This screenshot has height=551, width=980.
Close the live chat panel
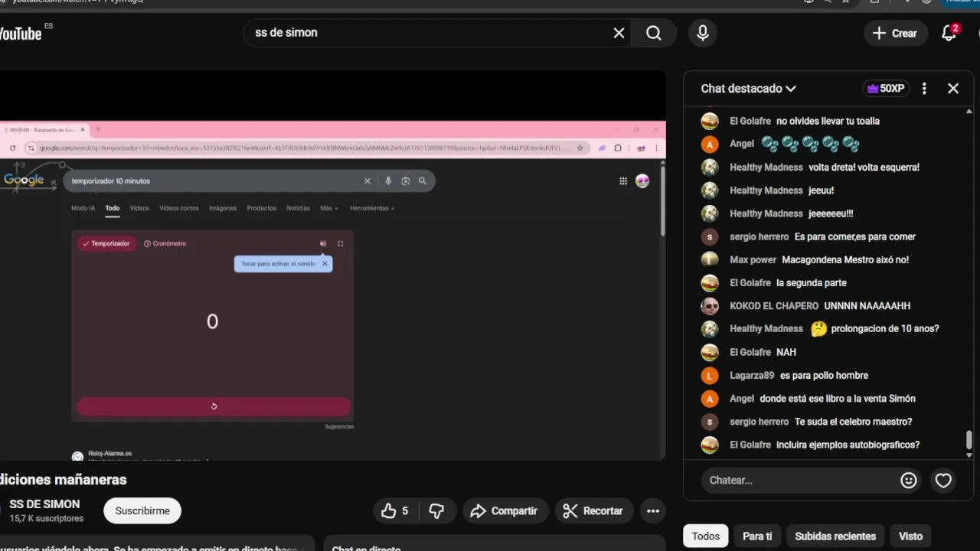(953, 89)
